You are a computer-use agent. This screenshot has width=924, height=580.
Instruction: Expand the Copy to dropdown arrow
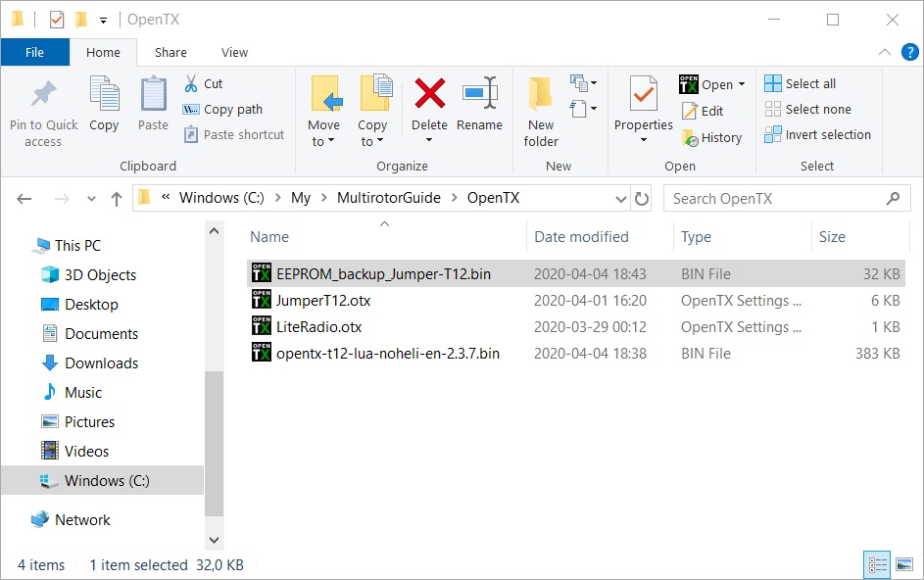pos(380,140)
